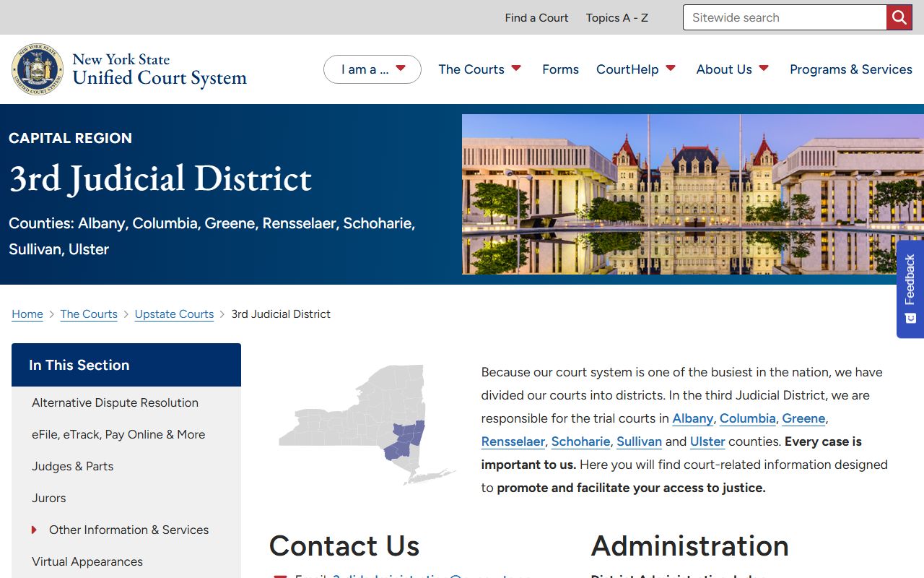
Task: Click the In This Section header
Action: pyautogui.click(x=126, y=365)
